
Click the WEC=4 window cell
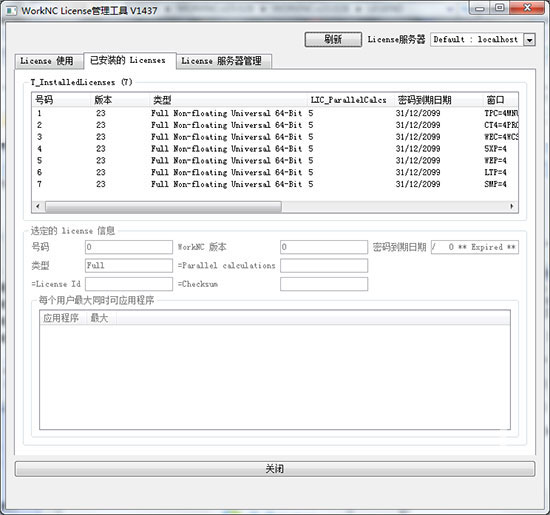tap(501, 137)
